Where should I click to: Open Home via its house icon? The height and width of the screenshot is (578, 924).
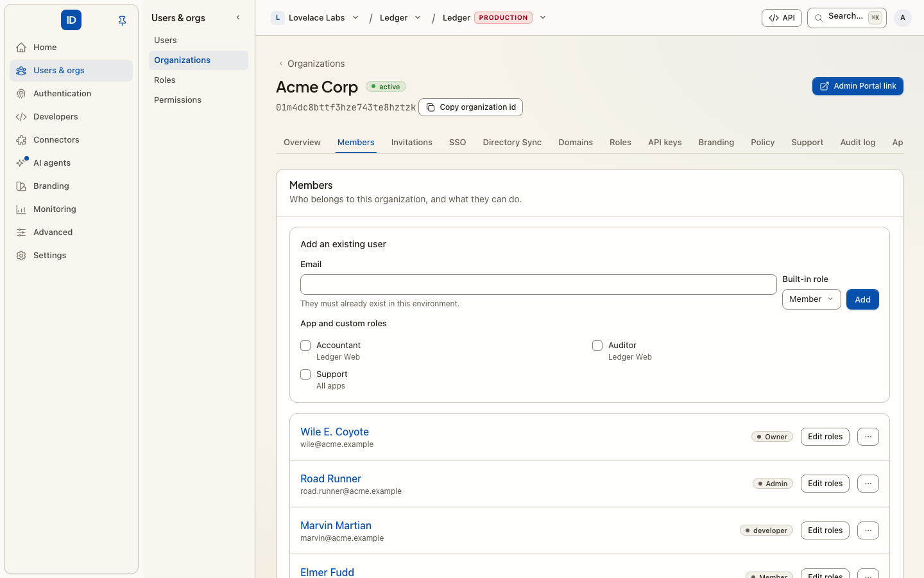[21, 48]
